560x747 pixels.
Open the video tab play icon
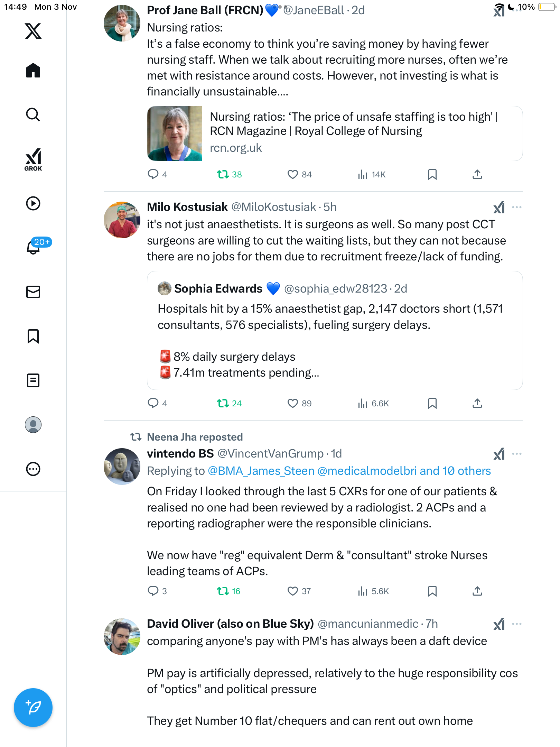pos(33,203)
